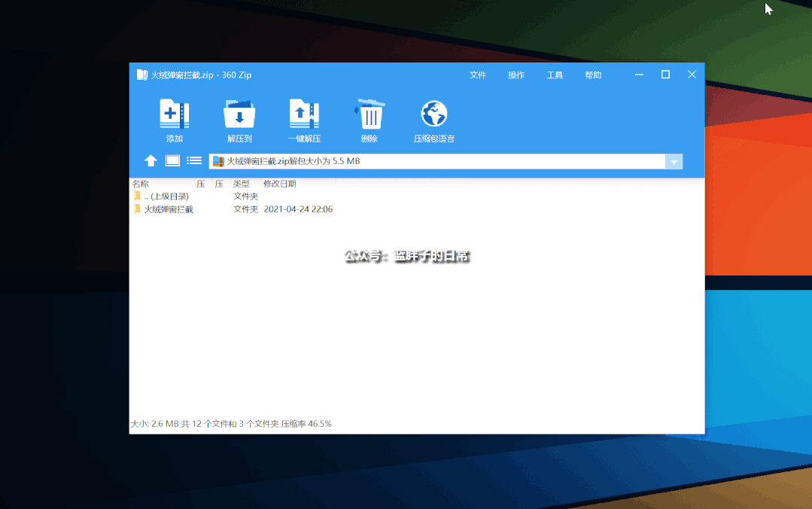Sort by 修改日期 column header
812x509 pixels.
click(x=279, y=184)
